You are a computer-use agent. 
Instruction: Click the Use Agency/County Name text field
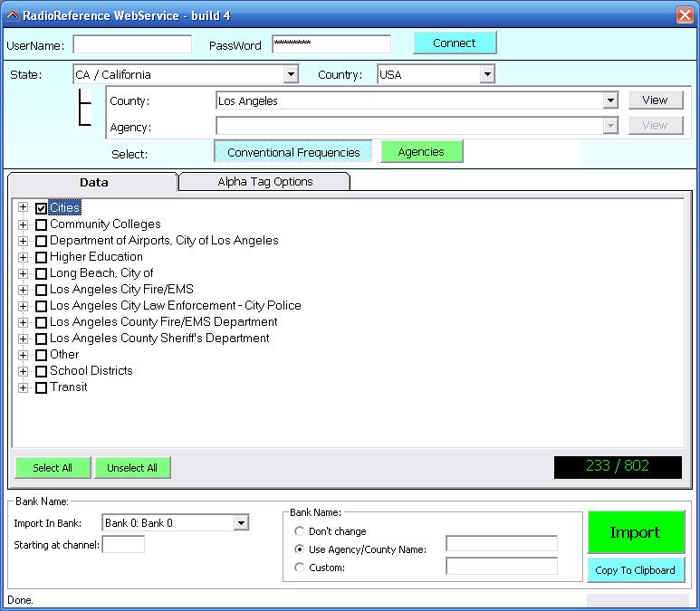pyautogui.click(x=502, y=544)
